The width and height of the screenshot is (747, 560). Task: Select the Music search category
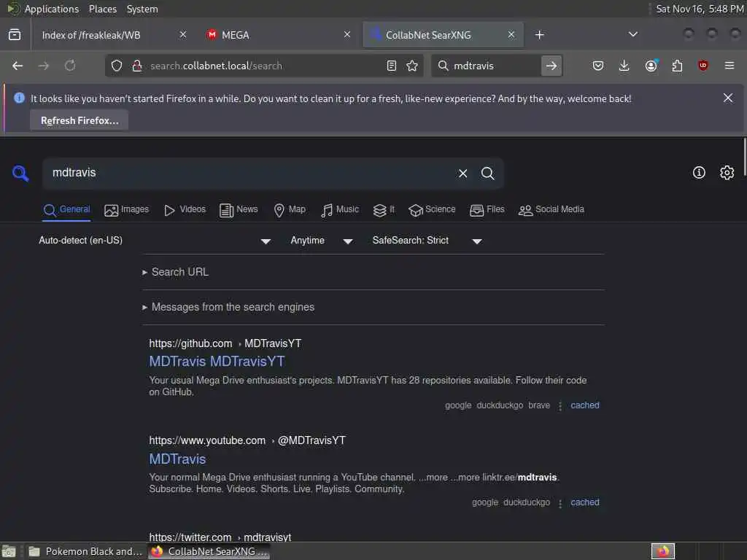pos(340,209)
